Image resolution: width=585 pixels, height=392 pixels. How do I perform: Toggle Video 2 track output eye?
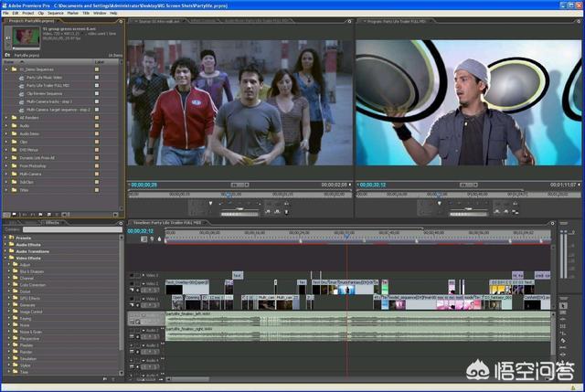132,283
